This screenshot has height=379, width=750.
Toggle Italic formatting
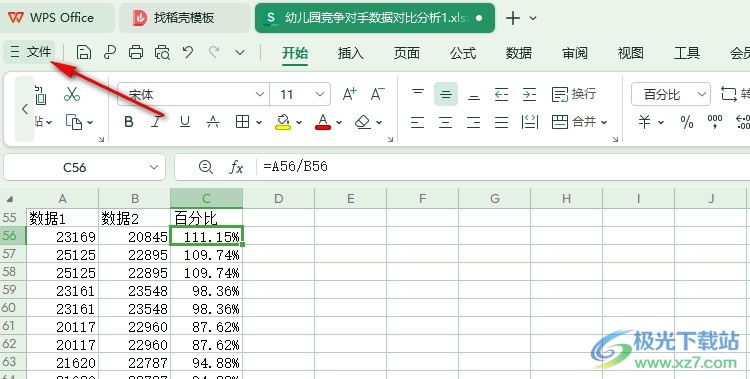tap(156, 122)
